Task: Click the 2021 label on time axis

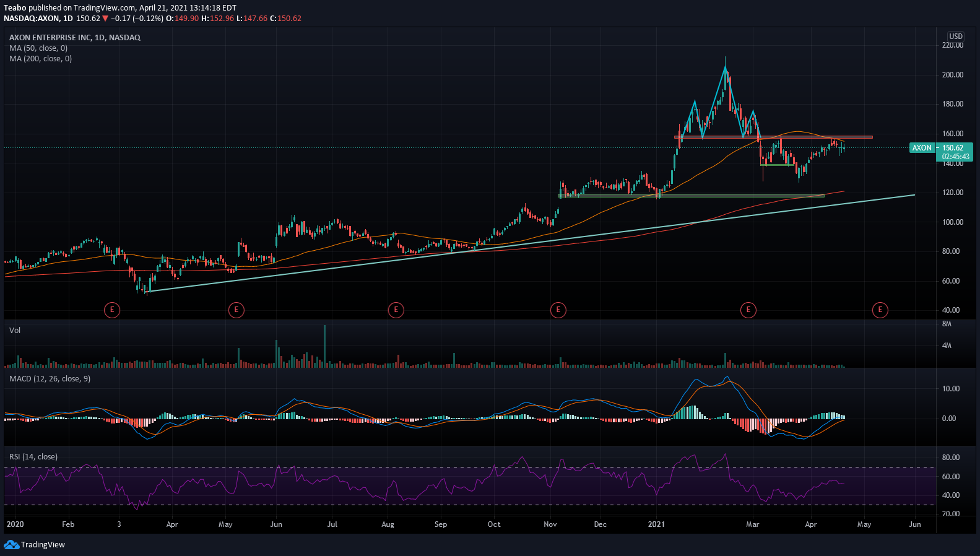Action: (656, 524)
